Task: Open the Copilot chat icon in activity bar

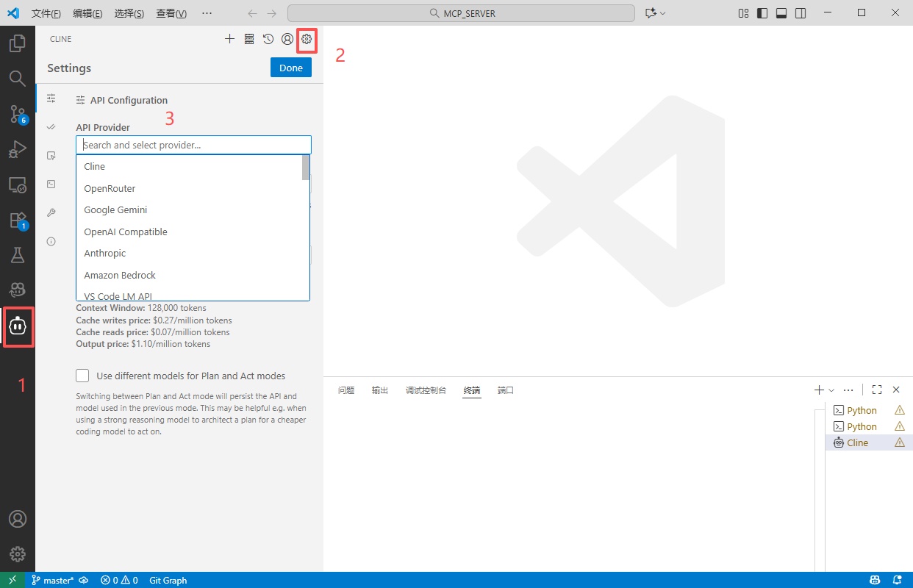Action: (18, 290)
